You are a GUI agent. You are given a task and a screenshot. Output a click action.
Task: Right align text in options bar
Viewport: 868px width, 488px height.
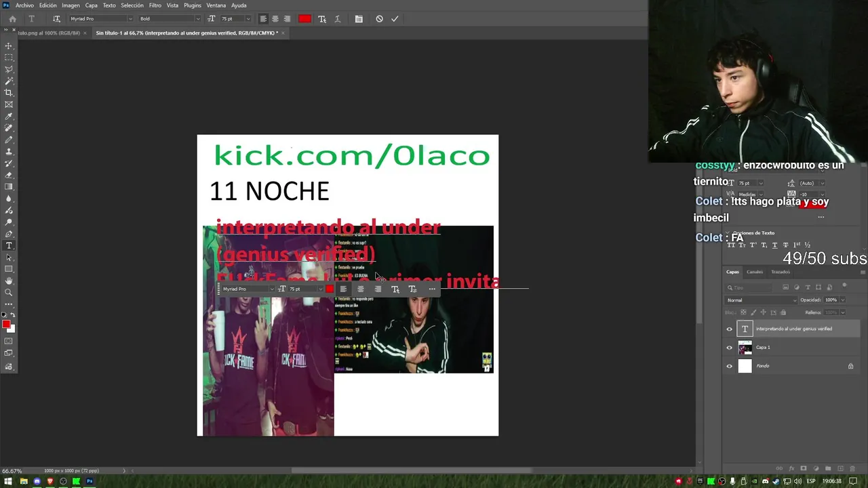click(287, 19)
